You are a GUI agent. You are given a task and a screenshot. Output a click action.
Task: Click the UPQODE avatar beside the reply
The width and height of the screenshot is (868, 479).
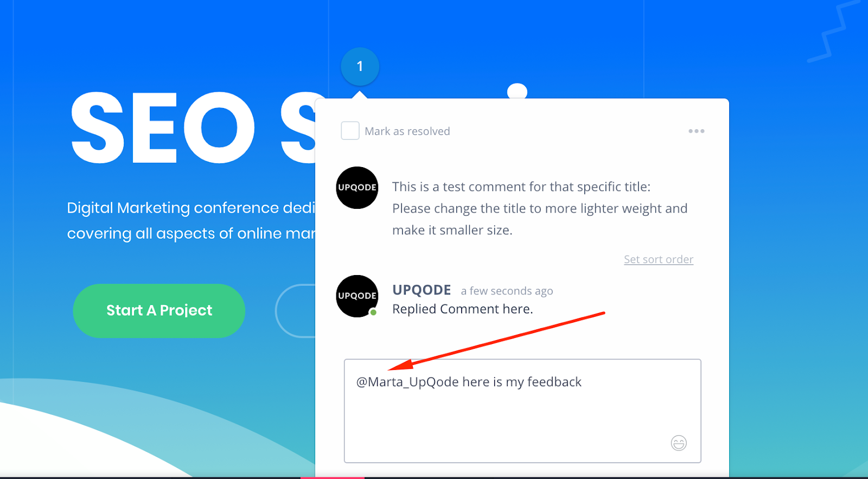coord(357,296)
